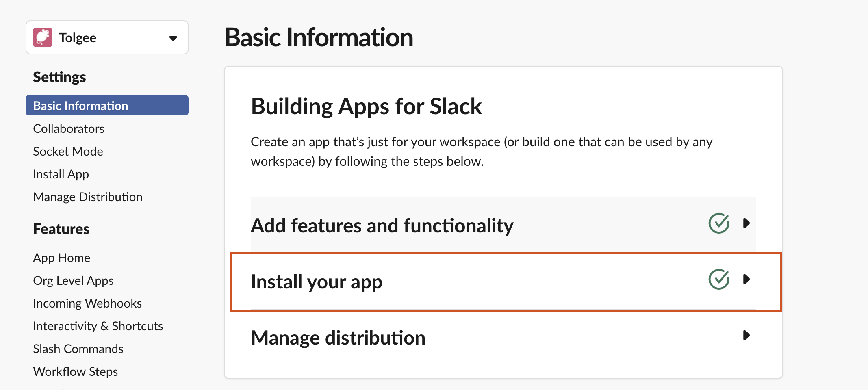The height and width of the screenshot is (390, 868).
Task: Navigate to App Home feature
Action: pos(62,258)
